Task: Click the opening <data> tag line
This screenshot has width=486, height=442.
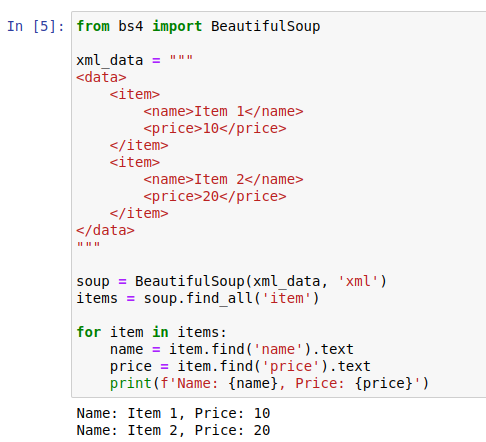Action: coord(101,77)
